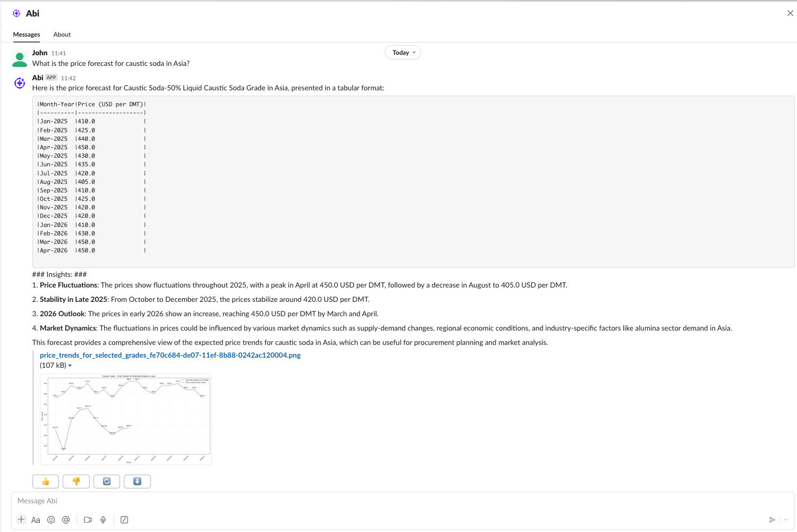Click the 'Market Dynamics' insight heading
Image resolution: width=797 pixels, height=532 pixels.
(68, 328)
